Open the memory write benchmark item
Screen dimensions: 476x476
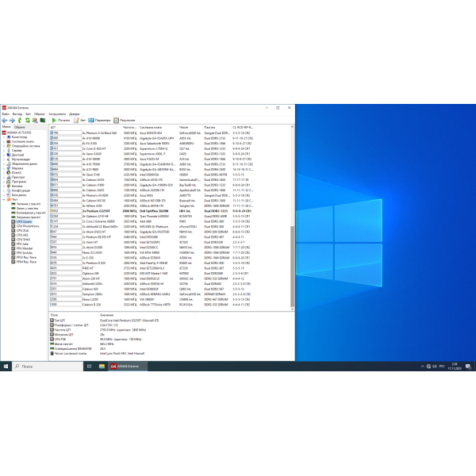25,209
